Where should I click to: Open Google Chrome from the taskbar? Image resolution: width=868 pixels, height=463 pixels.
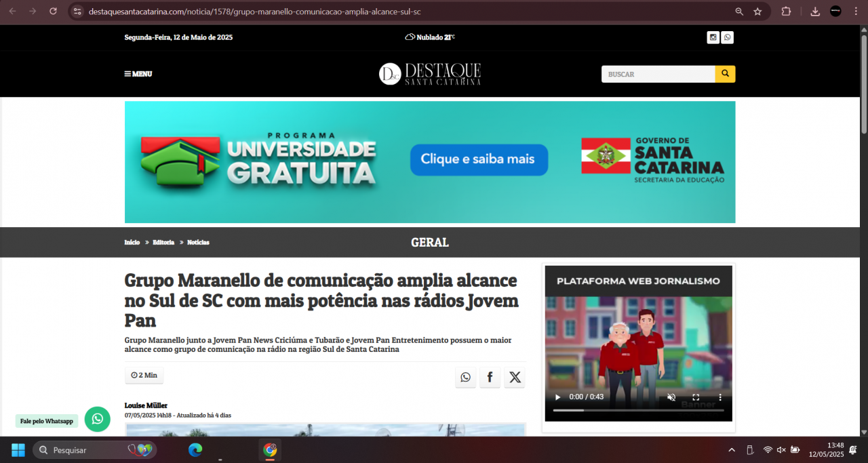[x=270, y=449]
